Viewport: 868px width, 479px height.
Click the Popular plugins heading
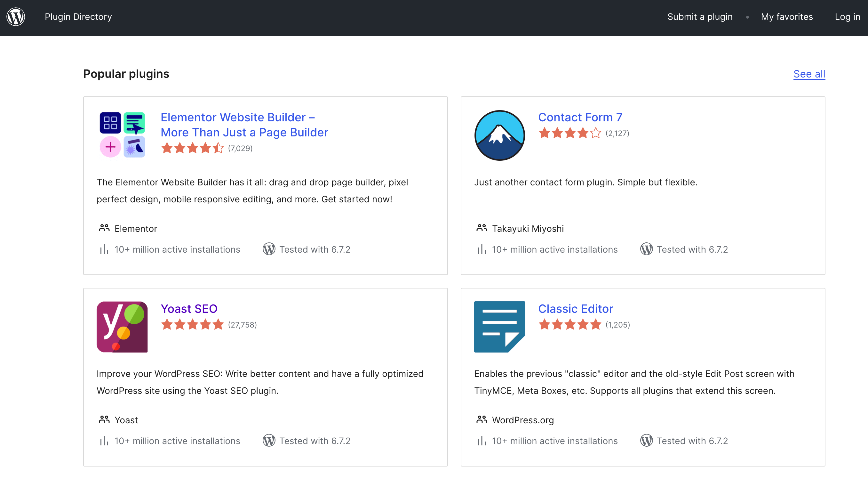[126, 74]
